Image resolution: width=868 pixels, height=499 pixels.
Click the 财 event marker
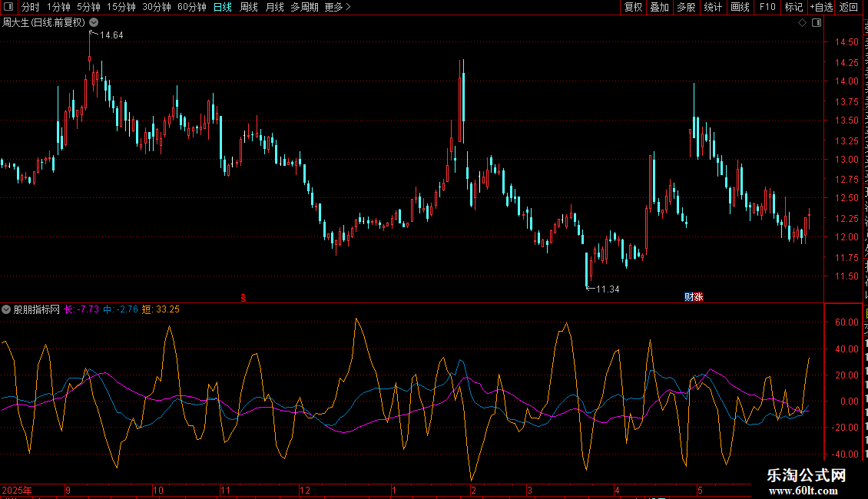[x=689, y=297]
